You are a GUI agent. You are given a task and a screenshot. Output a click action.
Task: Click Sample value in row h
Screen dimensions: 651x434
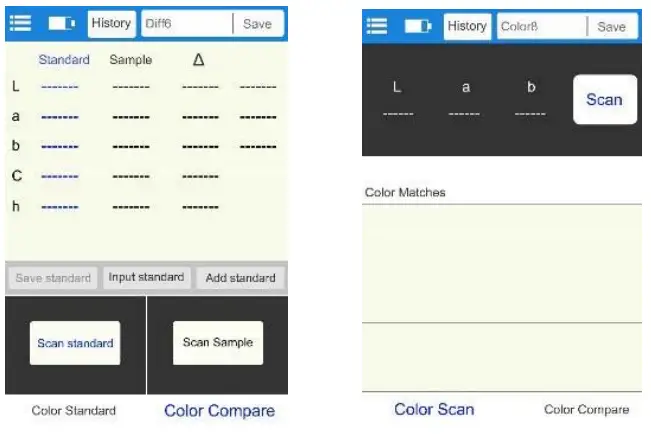131,207
